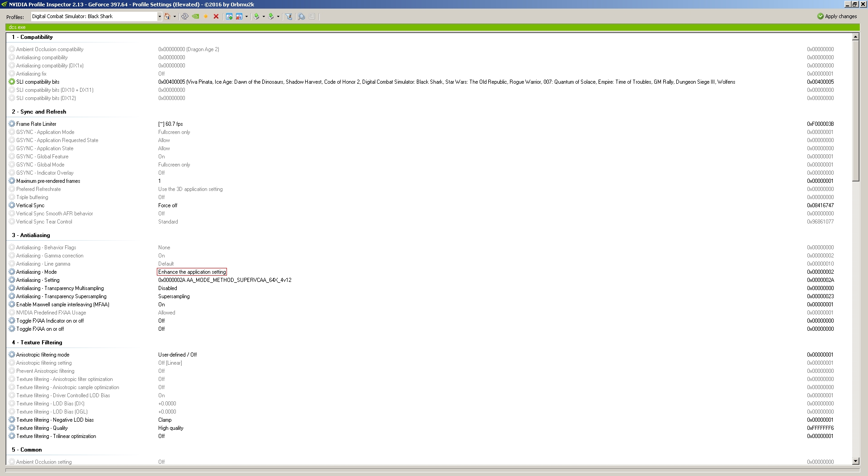Screen dimensions: 868x476
Task: Select the AA_MODE_METHOD_SUPERVCAA_64X_4v12 value
Action: 225,280
